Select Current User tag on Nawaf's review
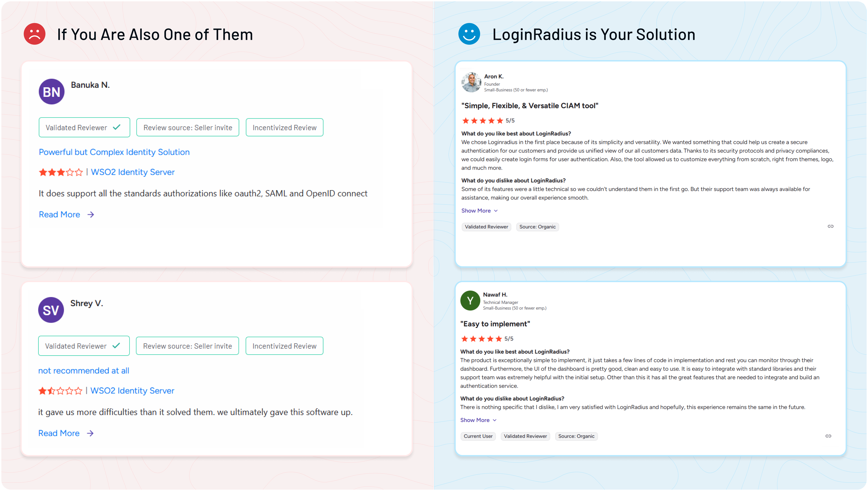 (x=478, y=436)
